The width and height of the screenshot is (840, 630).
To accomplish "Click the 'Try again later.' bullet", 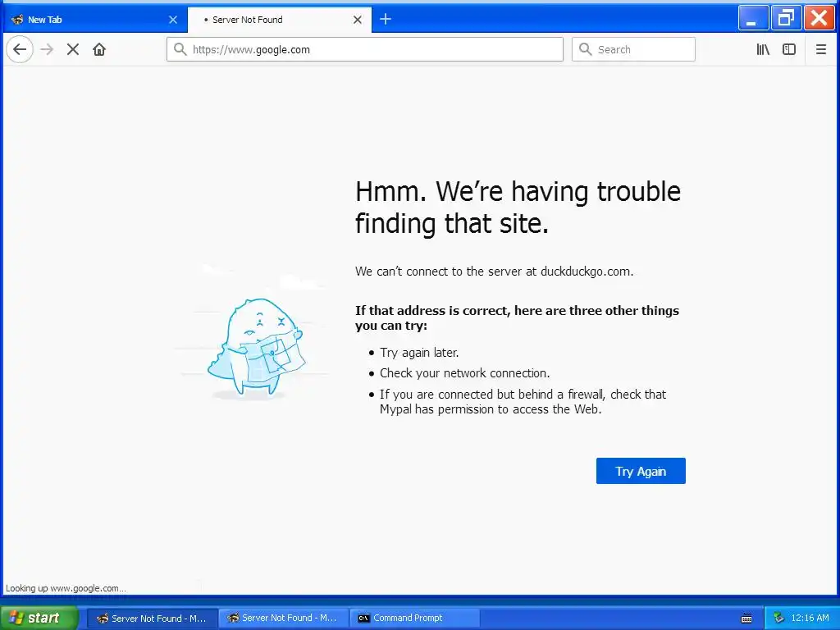I will point(419,353).
